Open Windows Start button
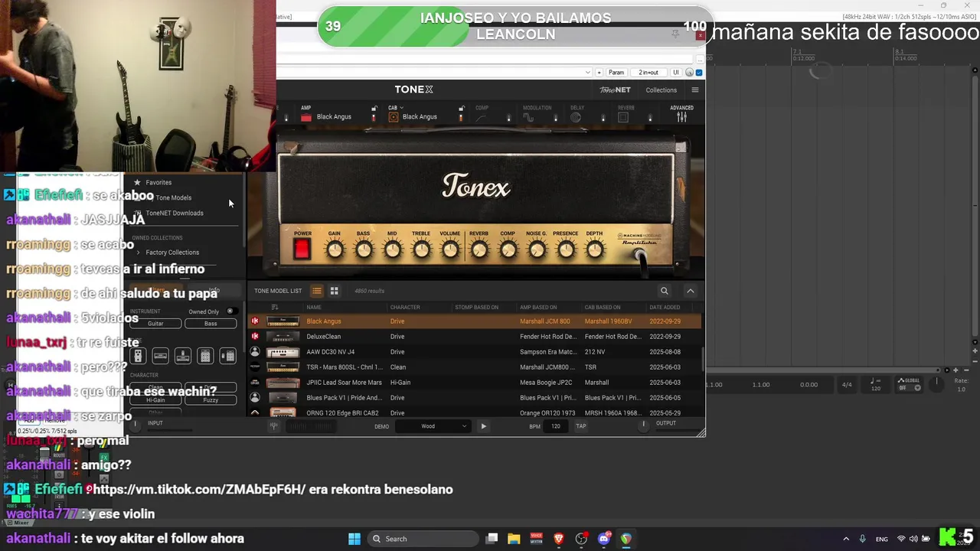This screenshot has height=551, width=980. [354, 539]
